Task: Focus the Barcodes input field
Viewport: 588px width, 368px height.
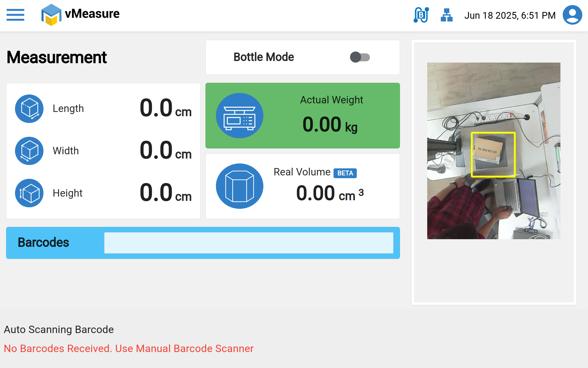Action: coord(249,243)
